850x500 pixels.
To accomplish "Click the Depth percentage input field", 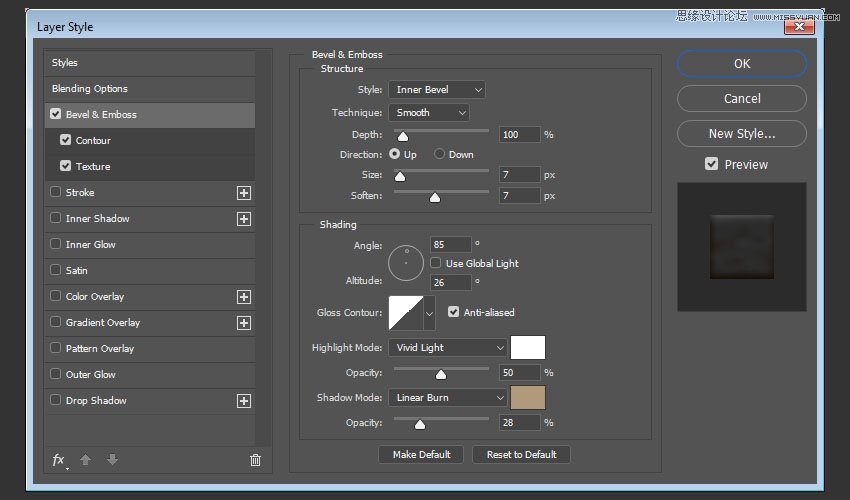I will pyautogui.click(x=519, y=134).
